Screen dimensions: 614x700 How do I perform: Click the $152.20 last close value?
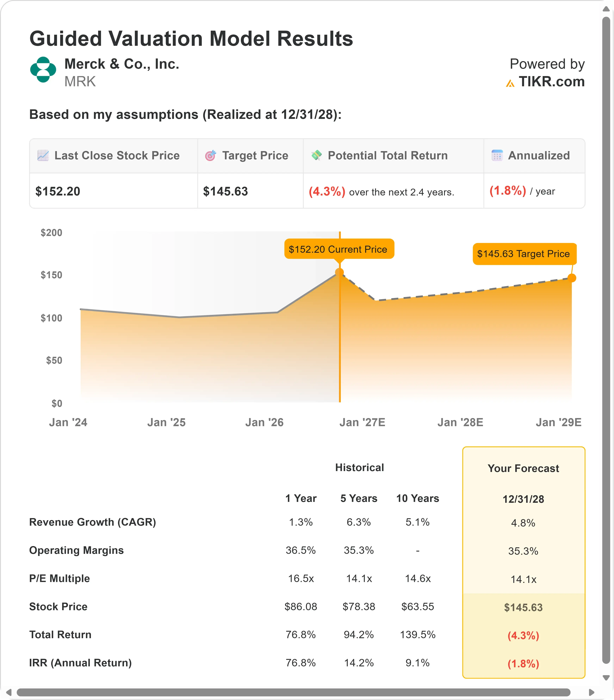point(58,191)
